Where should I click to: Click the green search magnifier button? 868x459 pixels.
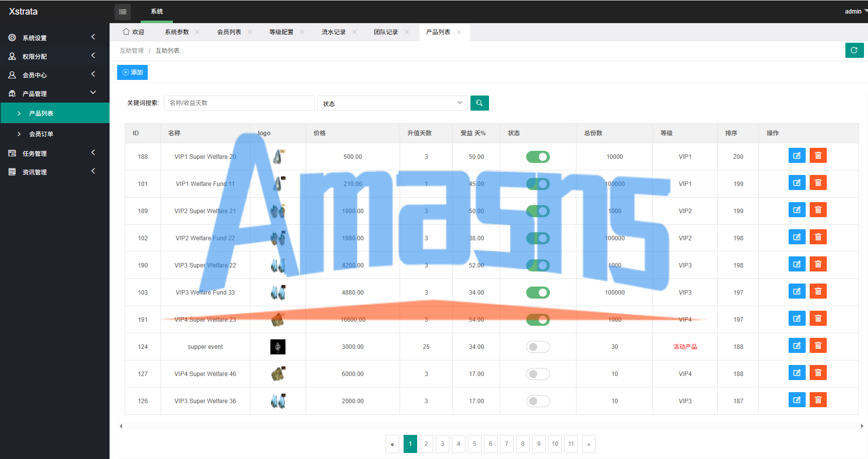tap(479, 103)
